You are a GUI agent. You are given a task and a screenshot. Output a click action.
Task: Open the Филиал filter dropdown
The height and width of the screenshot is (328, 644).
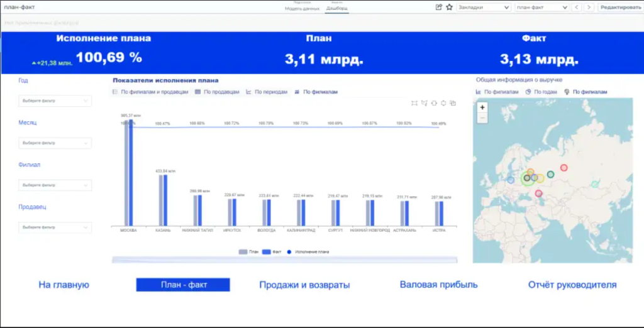[x=55, y=185]
